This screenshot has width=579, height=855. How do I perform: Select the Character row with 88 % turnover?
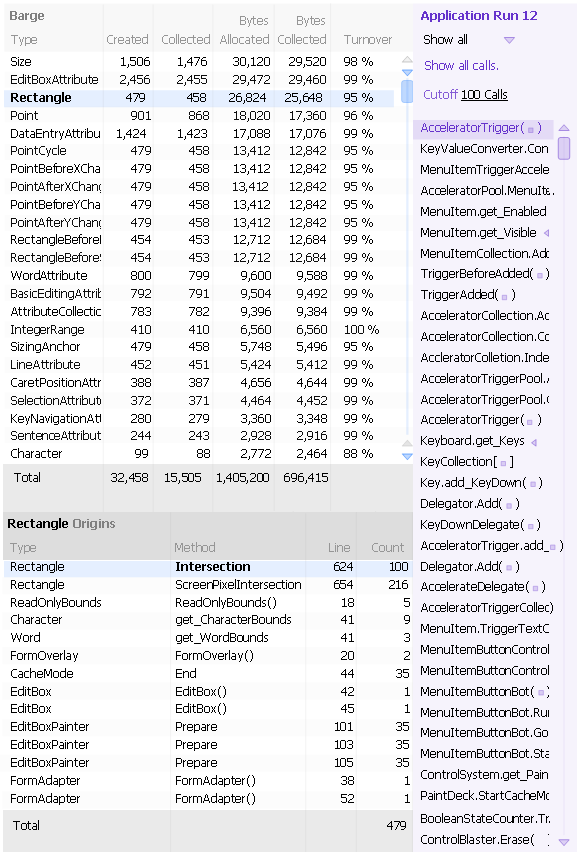[199, 454]
